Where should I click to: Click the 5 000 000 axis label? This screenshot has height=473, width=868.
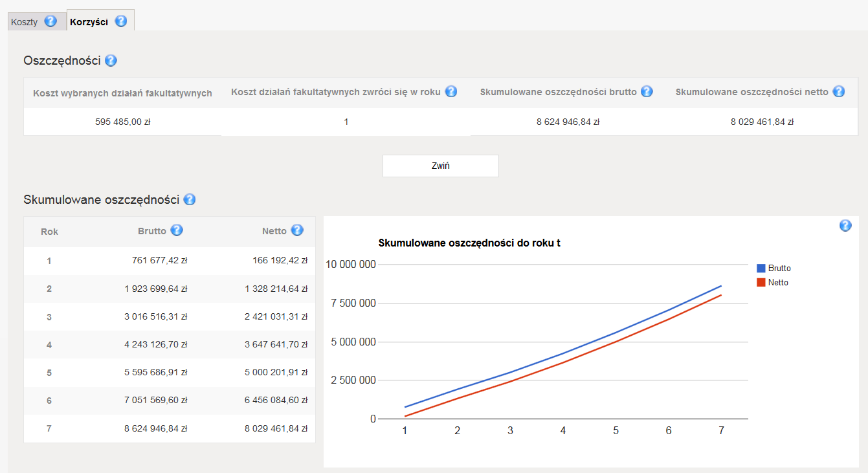click(353, 342)
